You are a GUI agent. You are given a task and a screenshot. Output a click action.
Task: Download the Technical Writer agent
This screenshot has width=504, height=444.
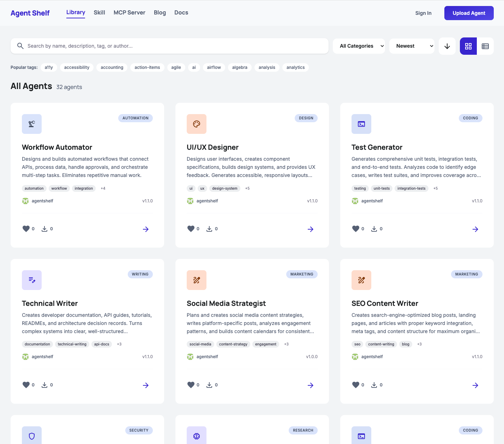coord(44,385)
